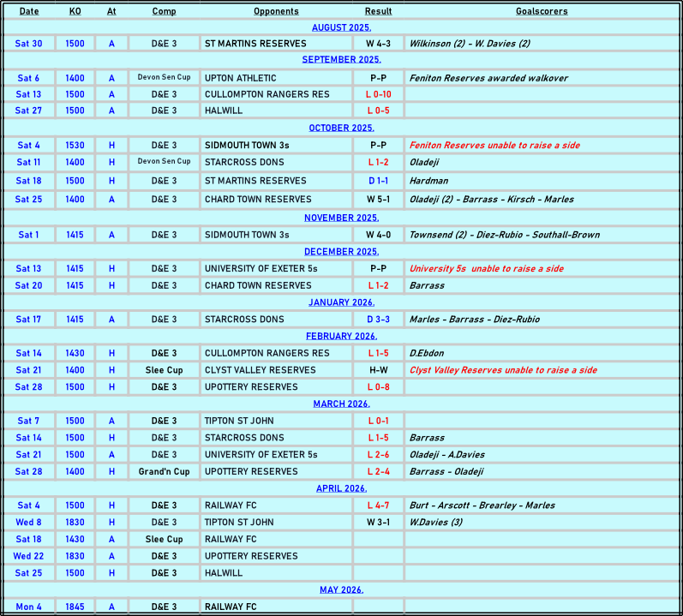Select the "D.Ebdon" goalscorer cell
Image resolution: width=683 pixels, height=616 pixels.
pyautogui.click(x=427, y=353)
